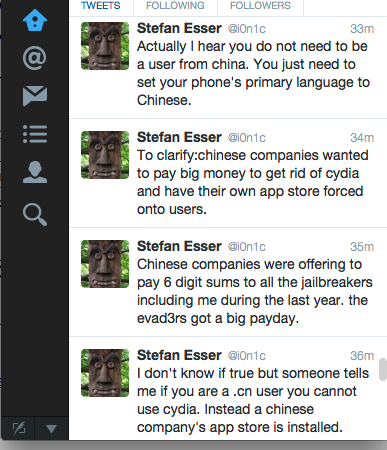Screen dimensions: 387x450
Task: Switch to the FOLLOWING tab
Action: [175, 6]
